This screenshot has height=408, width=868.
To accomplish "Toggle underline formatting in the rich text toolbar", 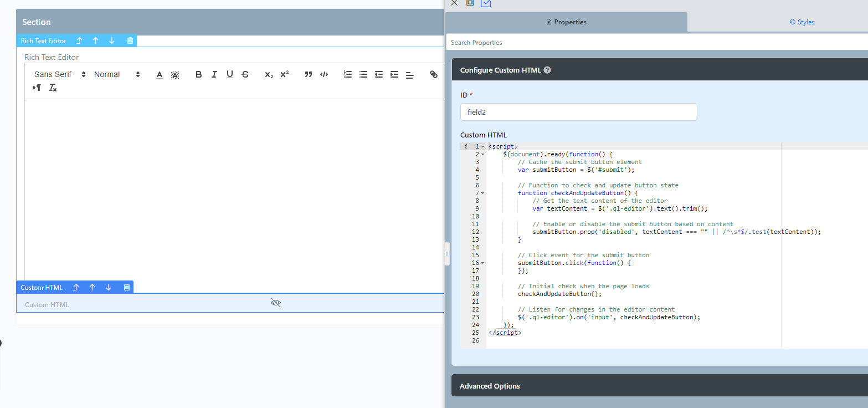I will 230,74.
